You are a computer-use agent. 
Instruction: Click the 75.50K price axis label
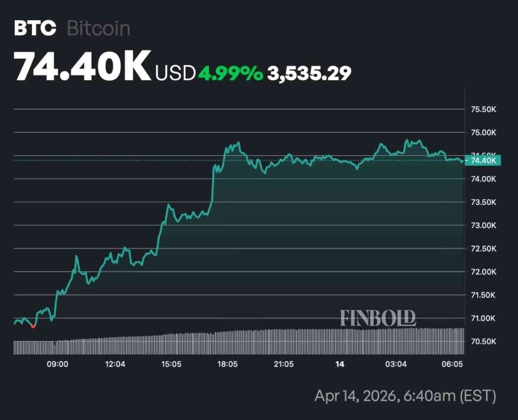[483, 109]
